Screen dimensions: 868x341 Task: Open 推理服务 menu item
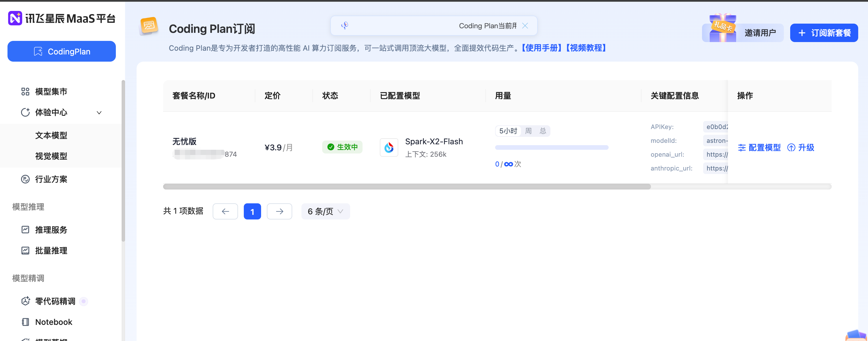[51, 230]
